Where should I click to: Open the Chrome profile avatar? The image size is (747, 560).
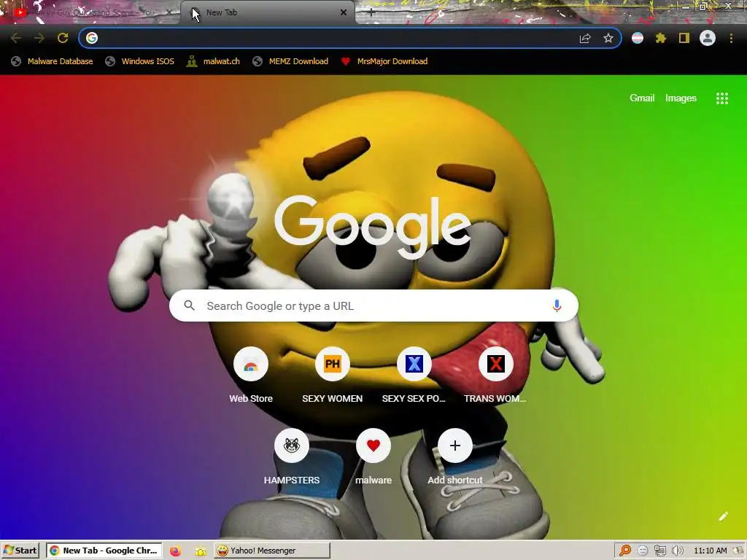point(708,38)
